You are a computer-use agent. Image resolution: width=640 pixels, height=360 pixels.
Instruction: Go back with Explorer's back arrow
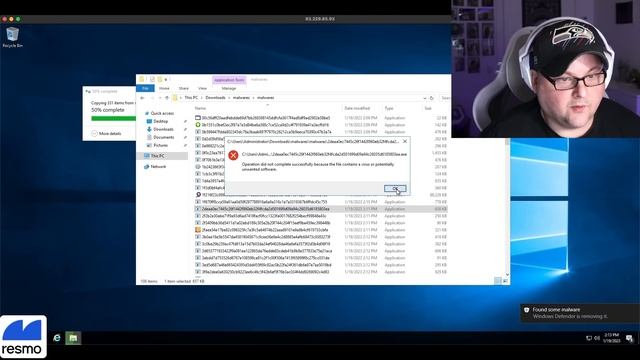point(142,98)
